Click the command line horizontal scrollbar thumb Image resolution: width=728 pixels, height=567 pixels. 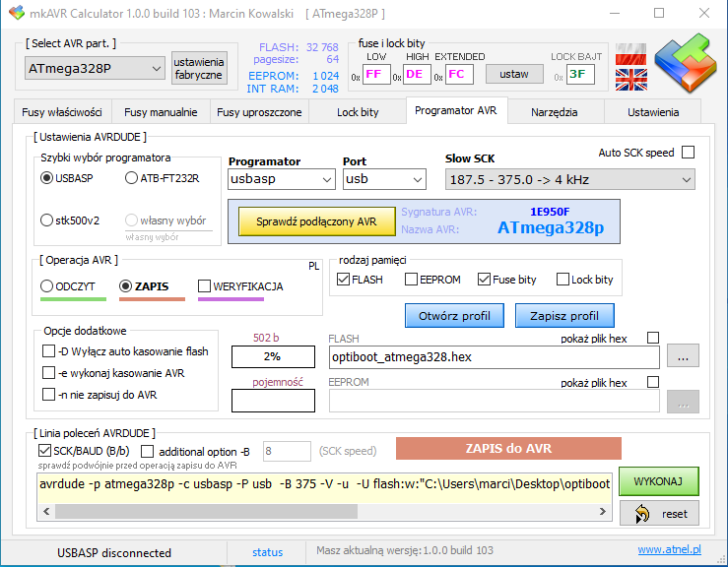pos(206,511)
